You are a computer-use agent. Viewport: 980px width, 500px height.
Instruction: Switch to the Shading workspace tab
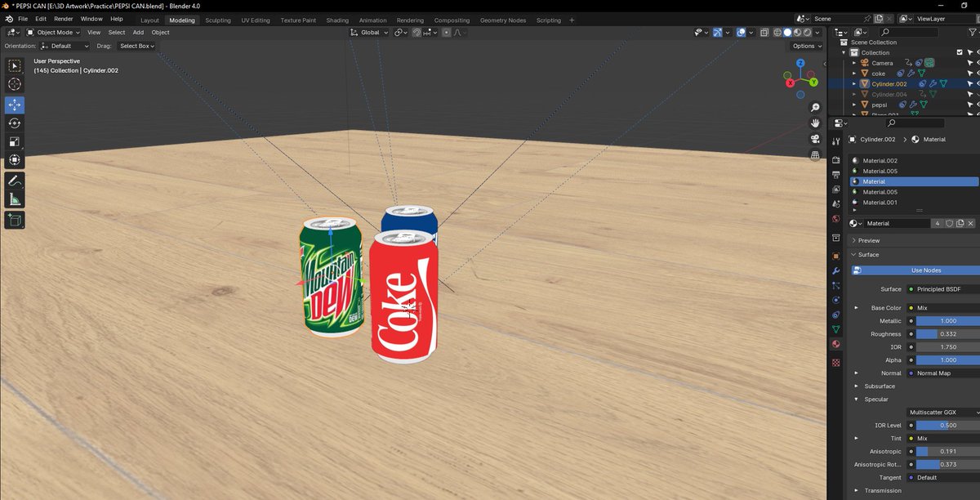point(337,20)
